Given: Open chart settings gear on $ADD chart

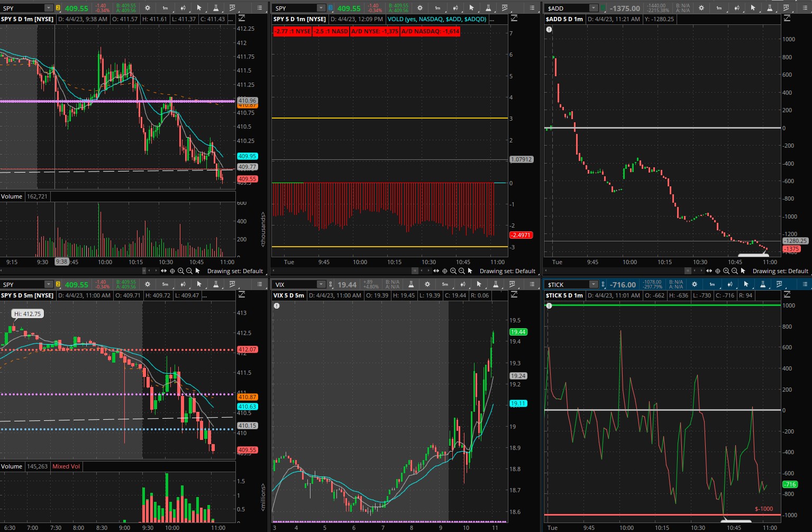Looking at the screenshot, I should 701,8.
